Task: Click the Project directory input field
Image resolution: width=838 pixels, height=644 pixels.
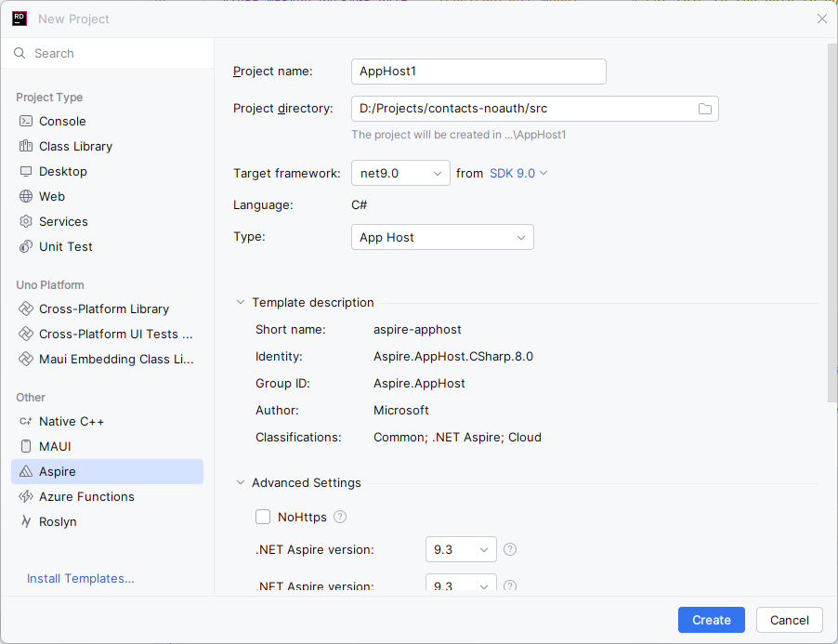Action: pos(535,109)
